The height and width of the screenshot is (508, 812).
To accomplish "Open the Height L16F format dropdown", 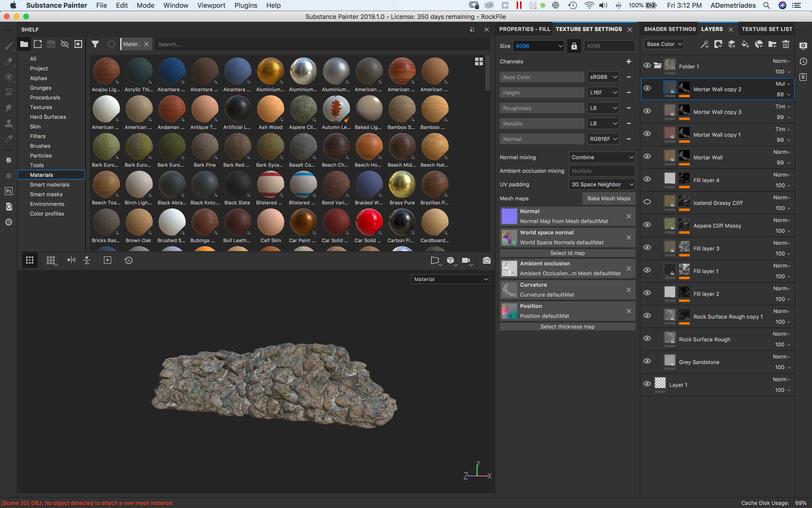I will pyautogui.click(x=603, y=92).
